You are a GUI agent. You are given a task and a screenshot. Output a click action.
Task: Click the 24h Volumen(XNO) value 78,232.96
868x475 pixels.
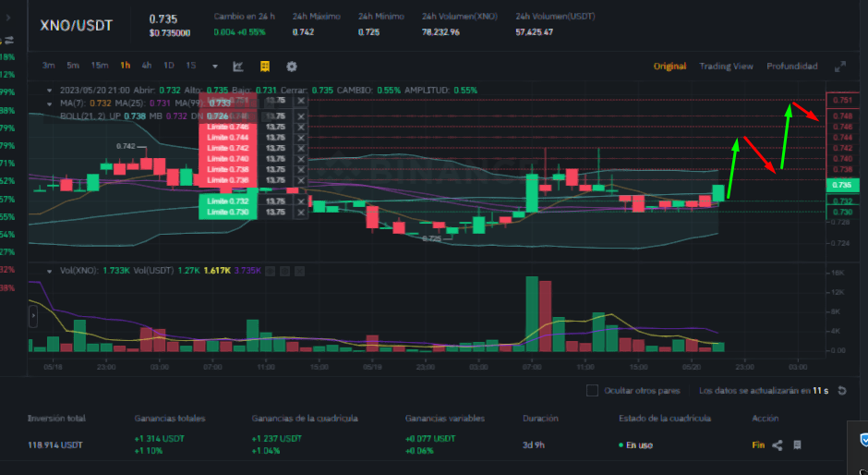point(440,32)
